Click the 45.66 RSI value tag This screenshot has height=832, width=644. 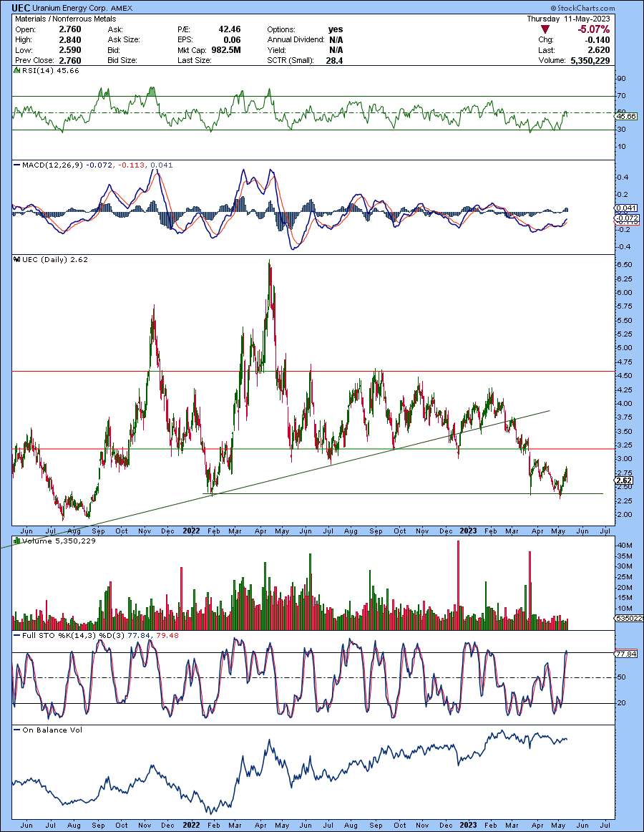[627, 116]
